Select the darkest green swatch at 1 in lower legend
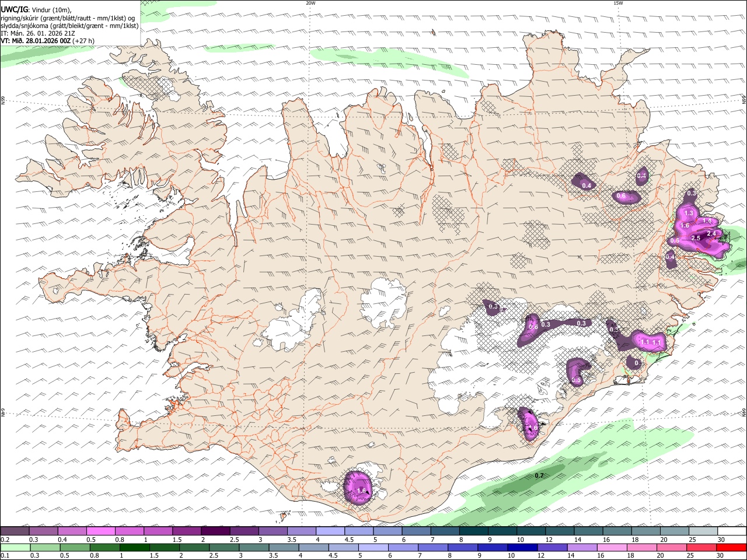Viewport: 747px width, 560px height. [x=135, y=548]
